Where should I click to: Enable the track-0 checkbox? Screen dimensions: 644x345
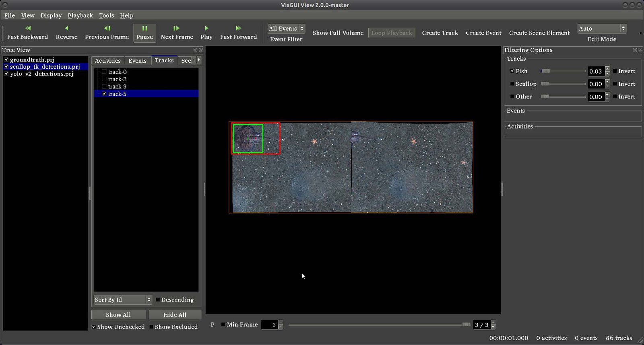(x=104, y=72)
